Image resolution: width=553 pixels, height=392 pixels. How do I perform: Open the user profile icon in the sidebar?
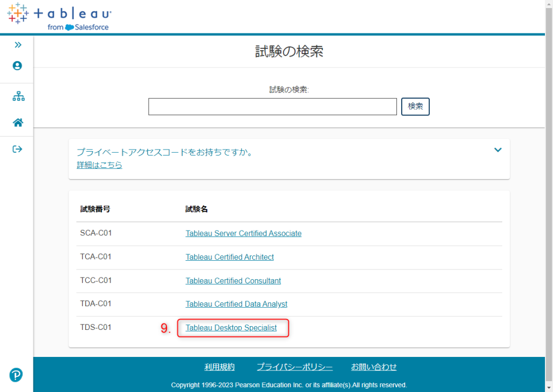(17, 65)
